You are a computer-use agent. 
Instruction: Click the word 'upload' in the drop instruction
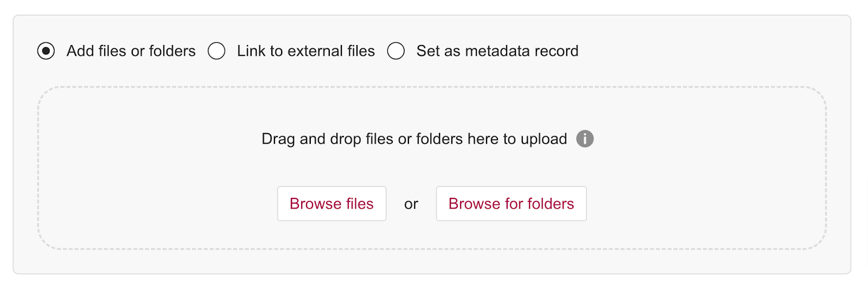coord(544,139)
